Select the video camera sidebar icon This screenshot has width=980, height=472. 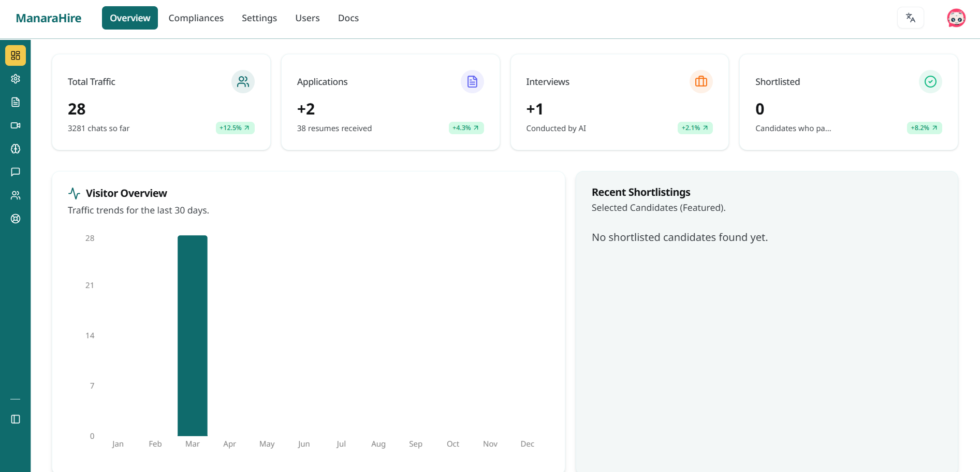[16, 125]
